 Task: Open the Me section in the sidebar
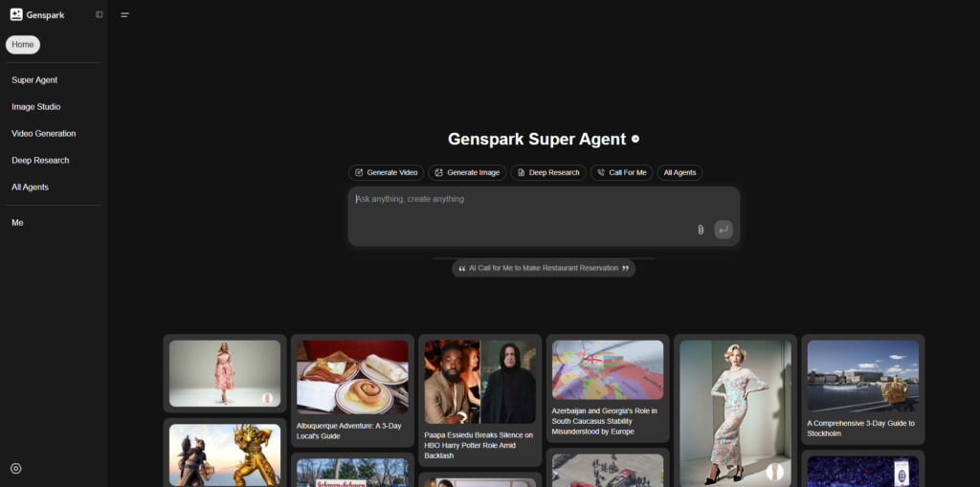point(17,223)
